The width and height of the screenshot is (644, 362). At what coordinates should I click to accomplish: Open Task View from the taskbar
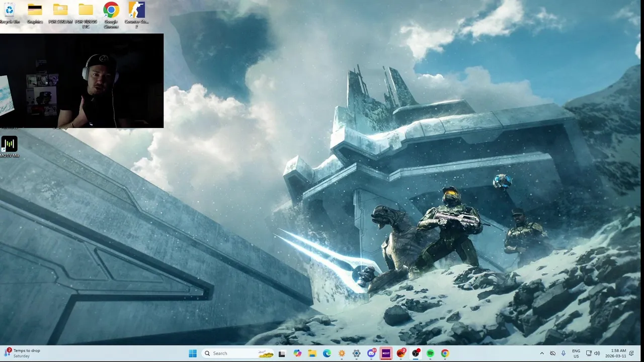[282, 353]
